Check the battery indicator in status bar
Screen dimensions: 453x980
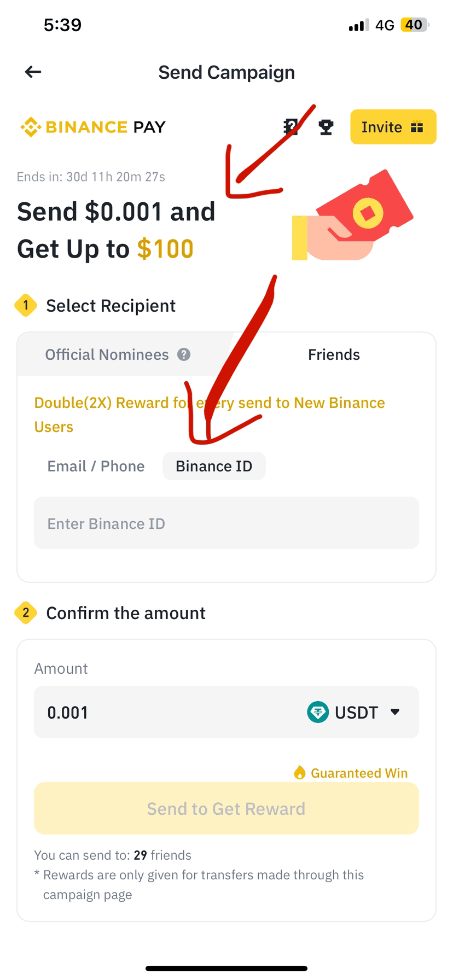point(414,25)
